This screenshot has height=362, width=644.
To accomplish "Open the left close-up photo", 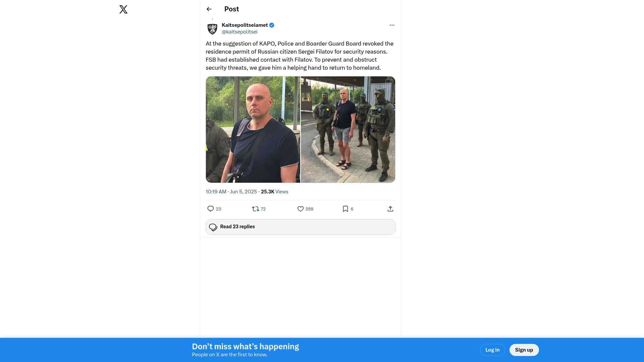I will (253, 129).
